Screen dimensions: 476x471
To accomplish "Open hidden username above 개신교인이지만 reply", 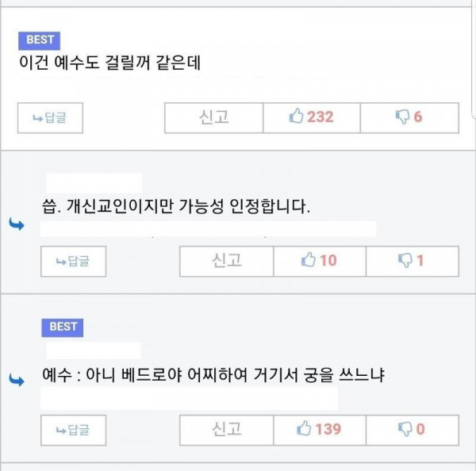I will [94, 183].
